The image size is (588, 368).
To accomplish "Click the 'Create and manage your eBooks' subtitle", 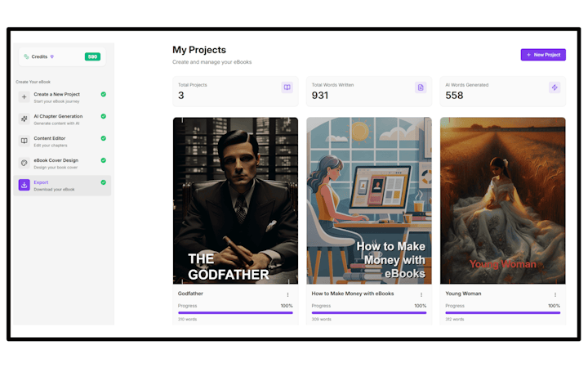I will 212,62.
